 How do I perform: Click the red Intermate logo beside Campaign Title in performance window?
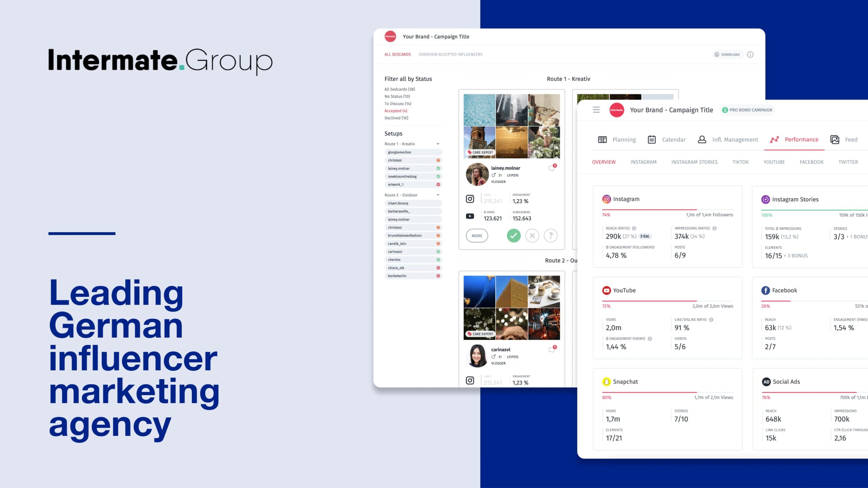click(617, 110)
